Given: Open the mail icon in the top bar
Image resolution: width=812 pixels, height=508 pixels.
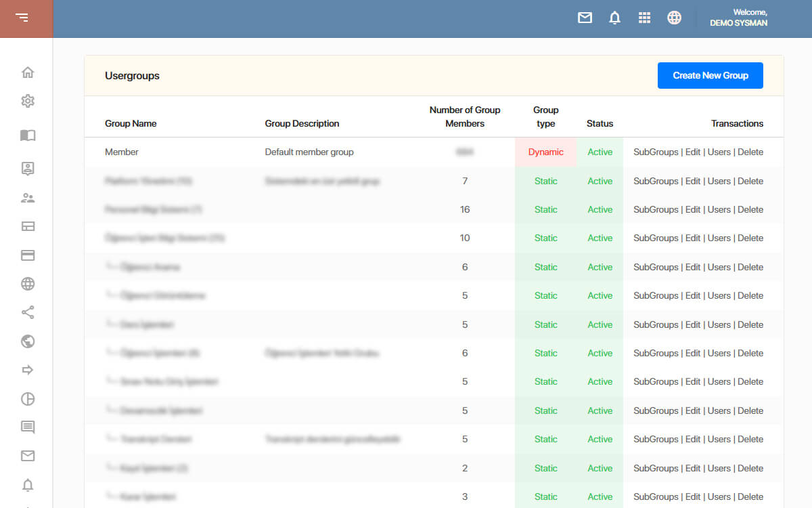Looking at the screenshot, I should [x=585, y=18].
